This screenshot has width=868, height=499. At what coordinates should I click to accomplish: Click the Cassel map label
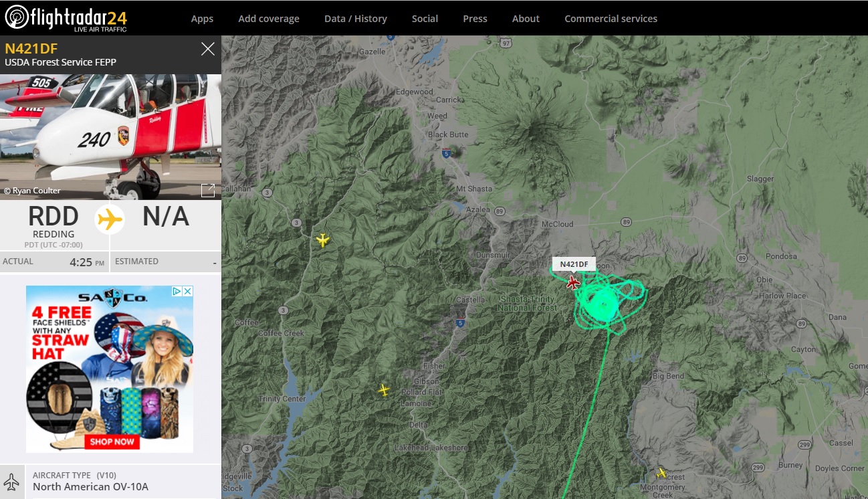[841, 443]
